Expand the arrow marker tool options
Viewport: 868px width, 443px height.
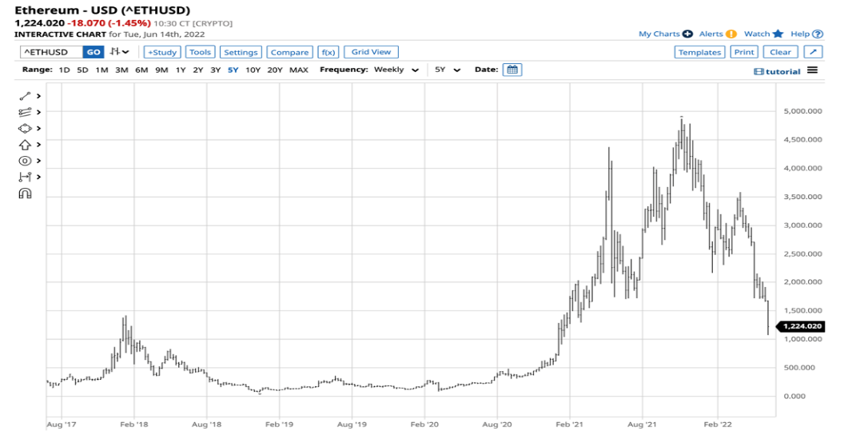pos(38,145)
